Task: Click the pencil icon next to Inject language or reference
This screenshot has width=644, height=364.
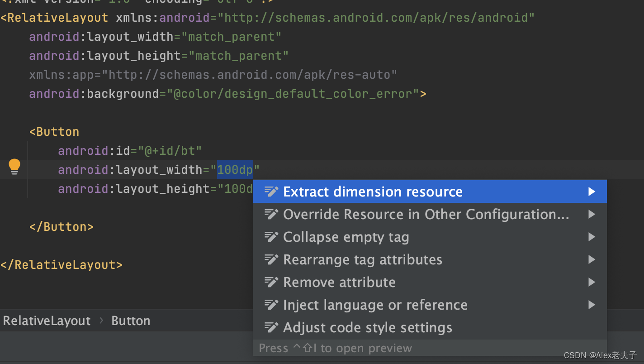Action: tap(271, 305)
